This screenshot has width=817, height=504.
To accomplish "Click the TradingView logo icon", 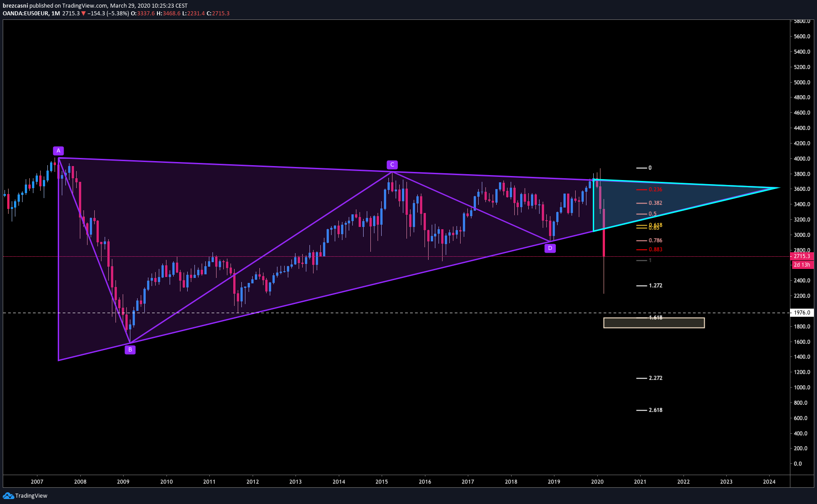I will [x=8, y=496].
